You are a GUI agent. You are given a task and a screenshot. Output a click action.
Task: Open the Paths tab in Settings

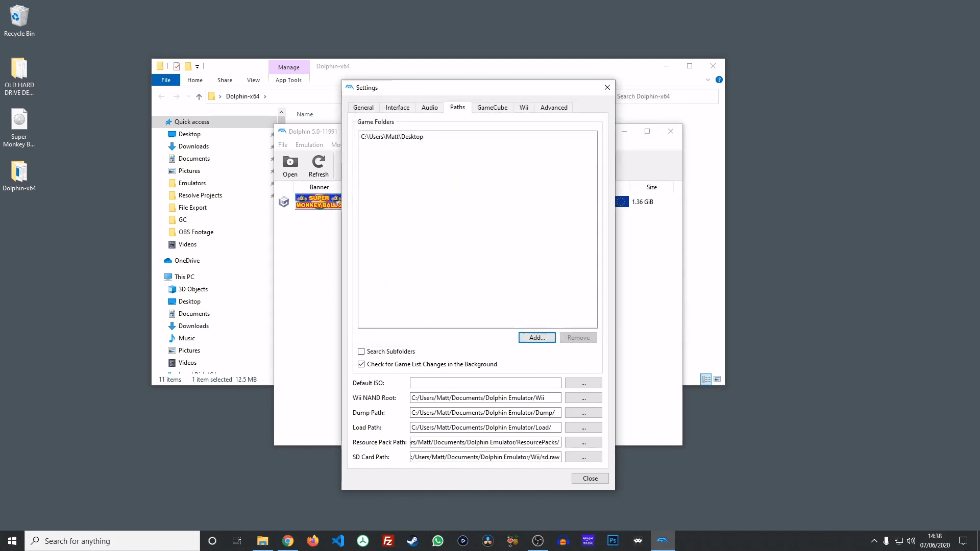(457, 107)
